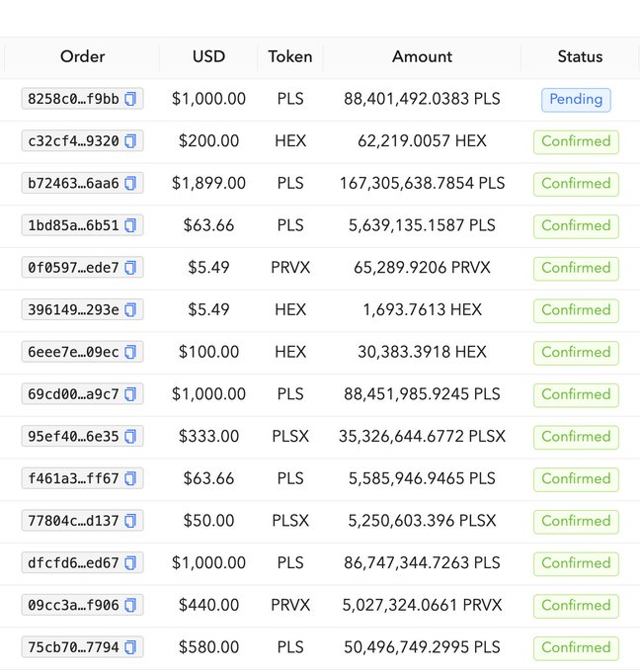The width and height of the screenshot is (640, 672).
Task: Click the $1,899.00 USD value
Action: 208,184
